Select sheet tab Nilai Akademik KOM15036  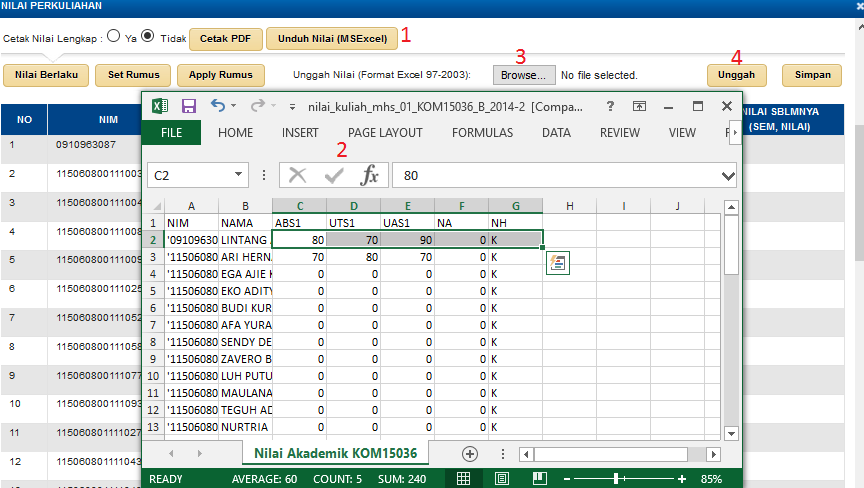pos(335,453)
